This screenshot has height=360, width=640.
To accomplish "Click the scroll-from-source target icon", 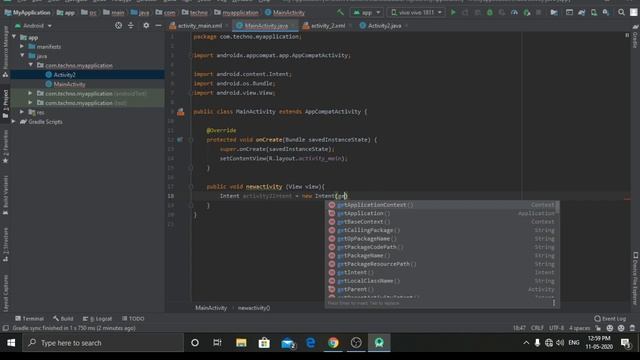I will click(x=118, y=26).
